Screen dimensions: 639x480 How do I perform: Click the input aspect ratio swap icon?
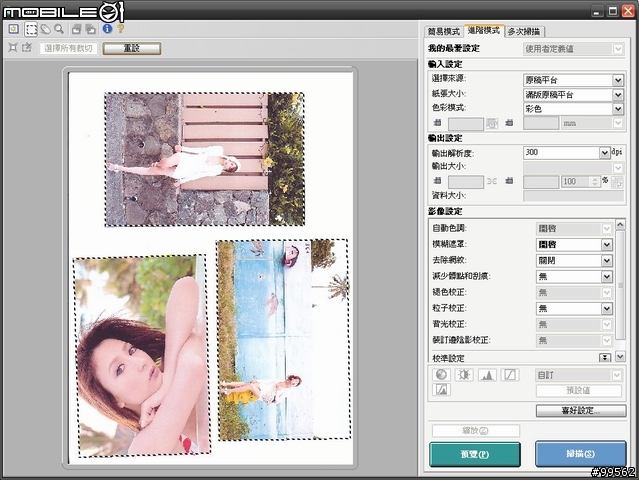pyautogui.click(x=492, y=123)
